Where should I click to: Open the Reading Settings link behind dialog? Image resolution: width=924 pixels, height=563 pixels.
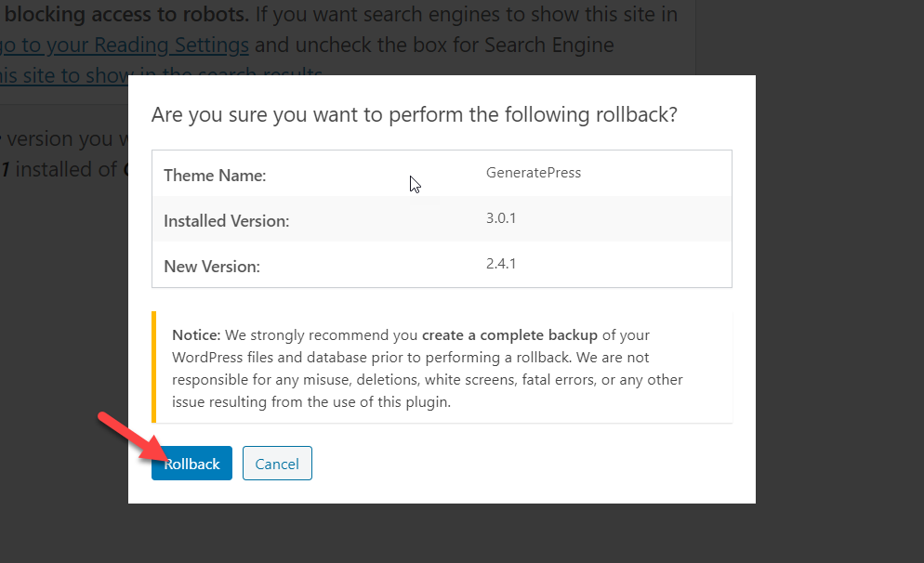point(125,46)
